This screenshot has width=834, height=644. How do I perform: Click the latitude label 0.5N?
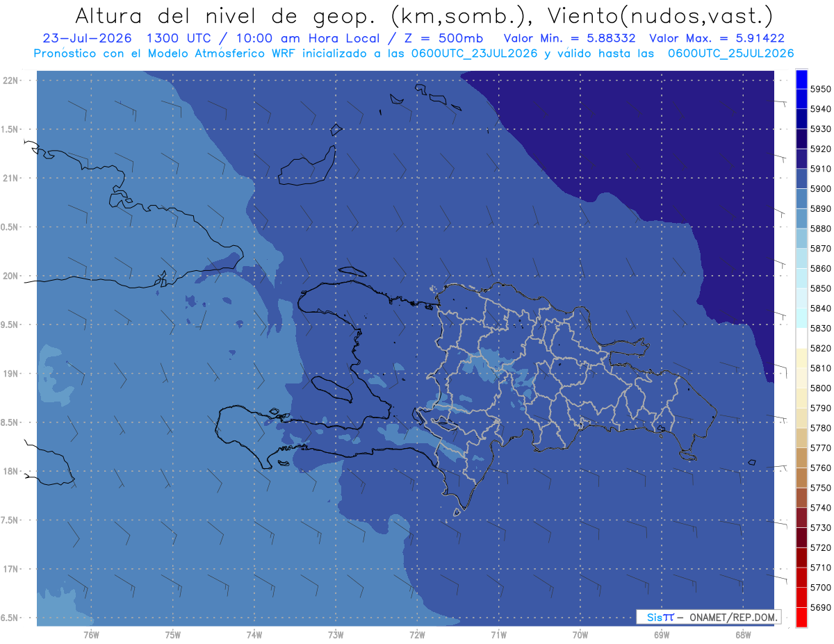(10, 227)
